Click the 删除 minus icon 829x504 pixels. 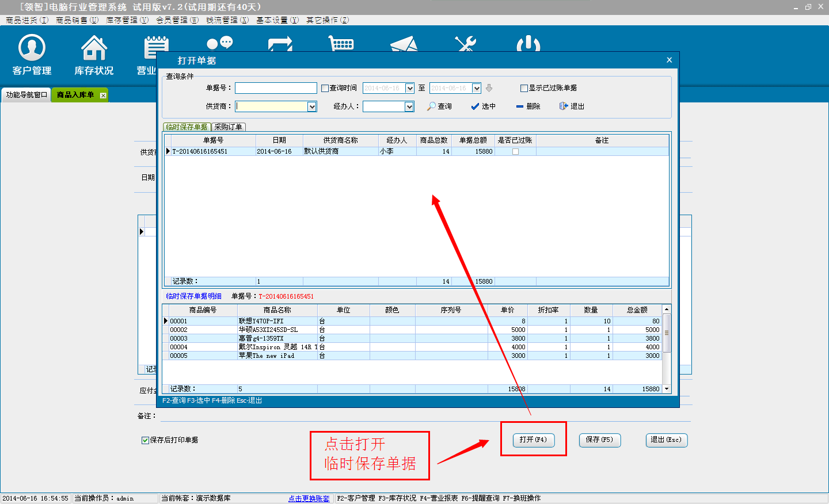point(520,106)
